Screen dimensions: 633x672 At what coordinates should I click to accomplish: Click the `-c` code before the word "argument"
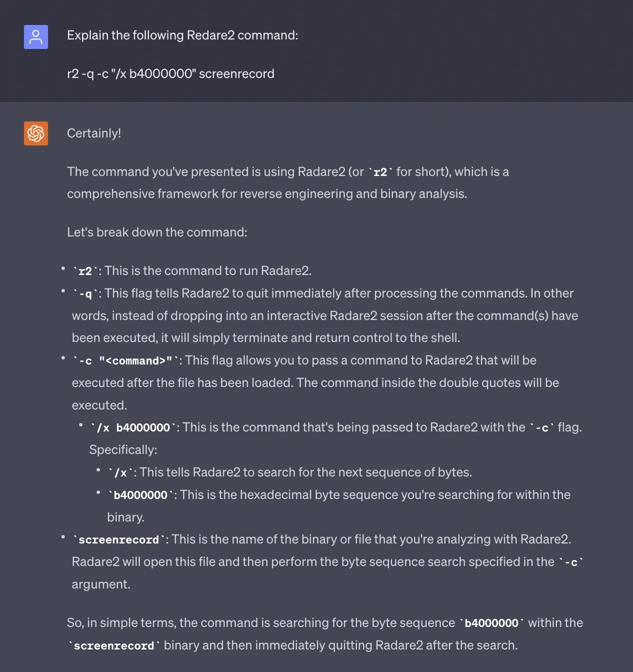[x=571, y=562]
